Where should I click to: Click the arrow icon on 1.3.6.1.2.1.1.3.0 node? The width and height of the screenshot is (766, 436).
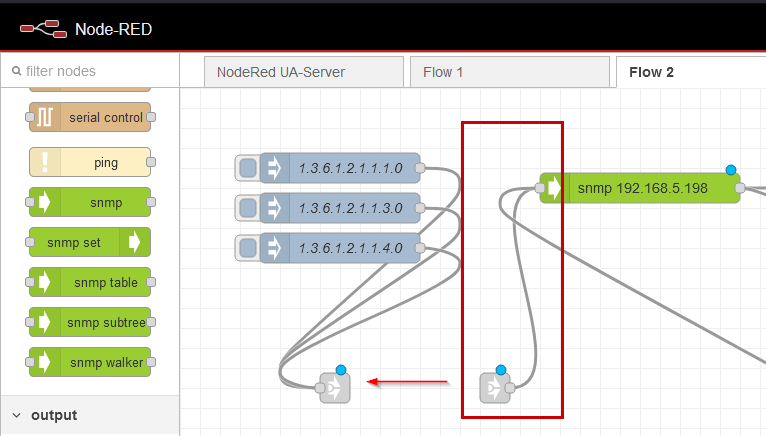coord(275,208)
